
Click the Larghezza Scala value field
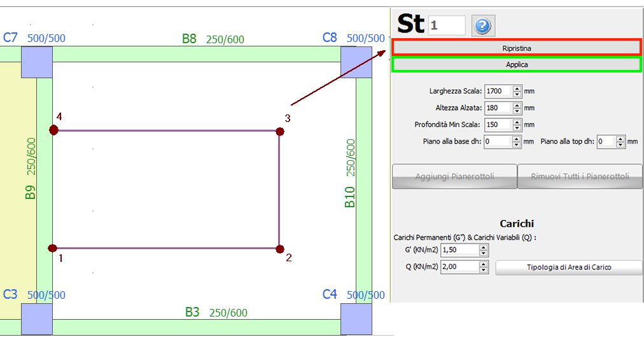pos(498,92)
